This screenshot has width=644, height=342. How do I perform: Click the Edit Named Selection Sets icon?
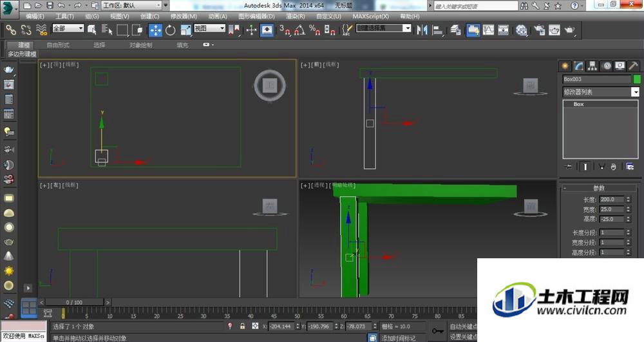tap(347, 30)
